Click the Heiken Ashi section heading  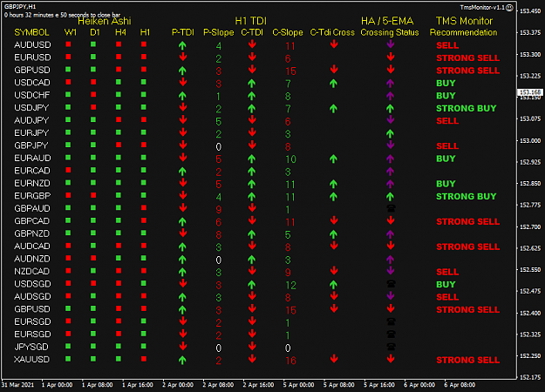tap(105, 21)
